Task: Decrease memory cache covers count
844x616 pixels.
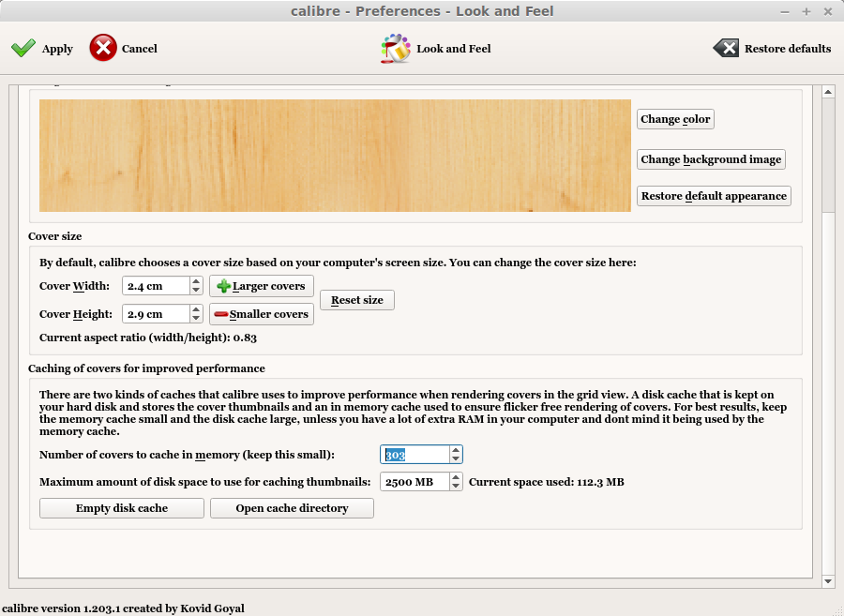Action: point(456,458)
